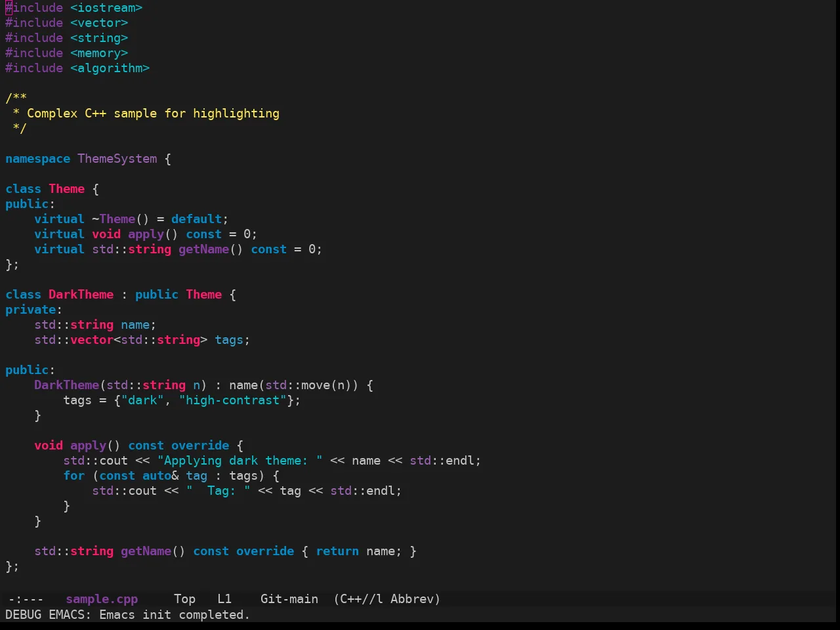The height and width of the screenshot is (630, 840).
Task: Click the vector type in std::vector<std::string>
Action: 92,340
